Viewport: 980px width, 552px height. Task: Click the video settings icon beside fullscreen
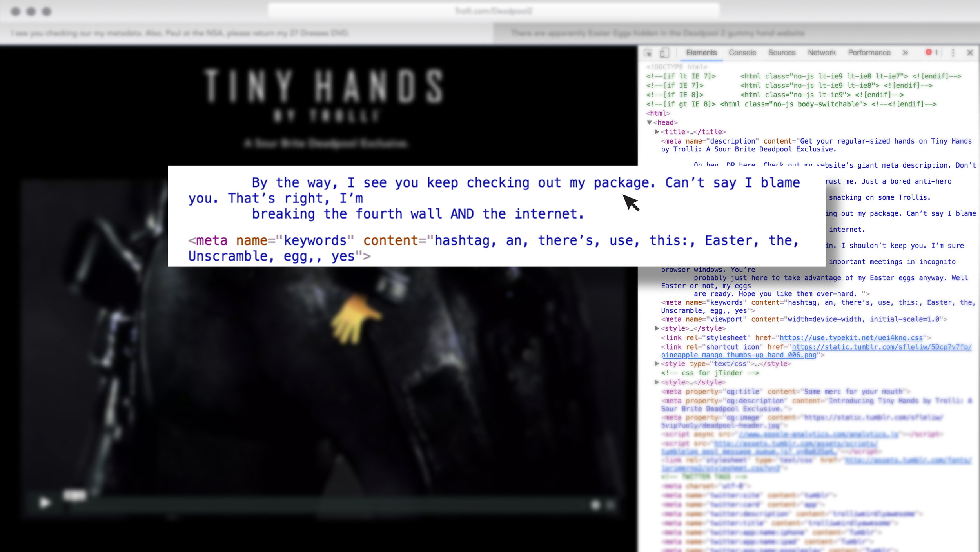[595, 505]
